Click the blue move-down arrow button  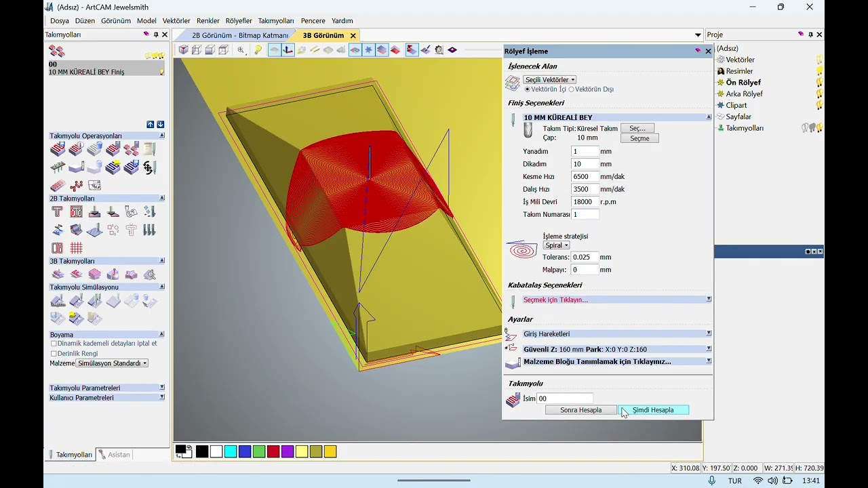[x=161, y=124]
